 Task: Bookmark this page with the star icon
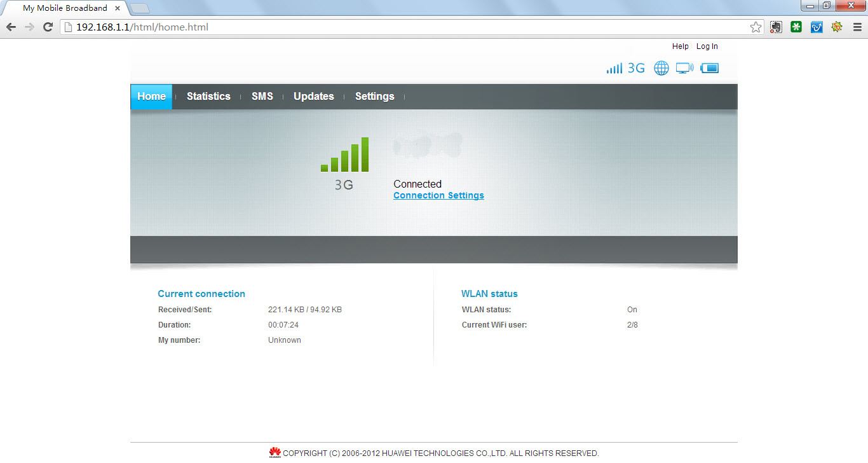point(756,27)
